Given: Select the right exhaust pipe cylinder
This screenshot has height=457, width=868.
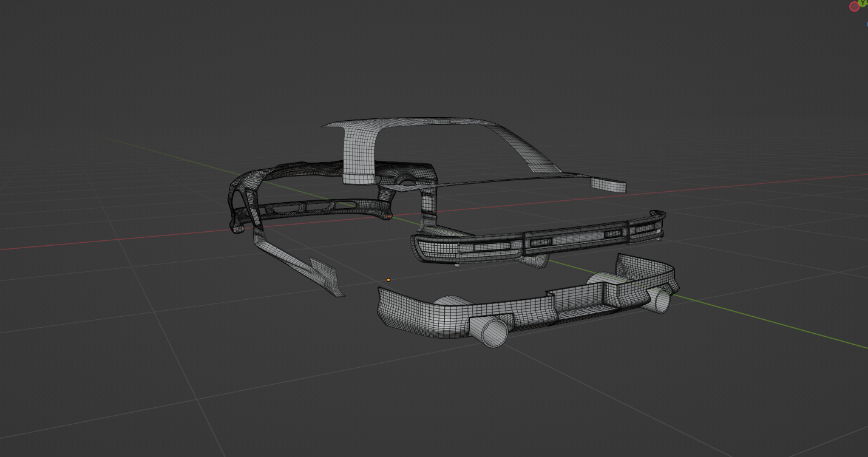Looking at the screenshot, I should (660, 300).
